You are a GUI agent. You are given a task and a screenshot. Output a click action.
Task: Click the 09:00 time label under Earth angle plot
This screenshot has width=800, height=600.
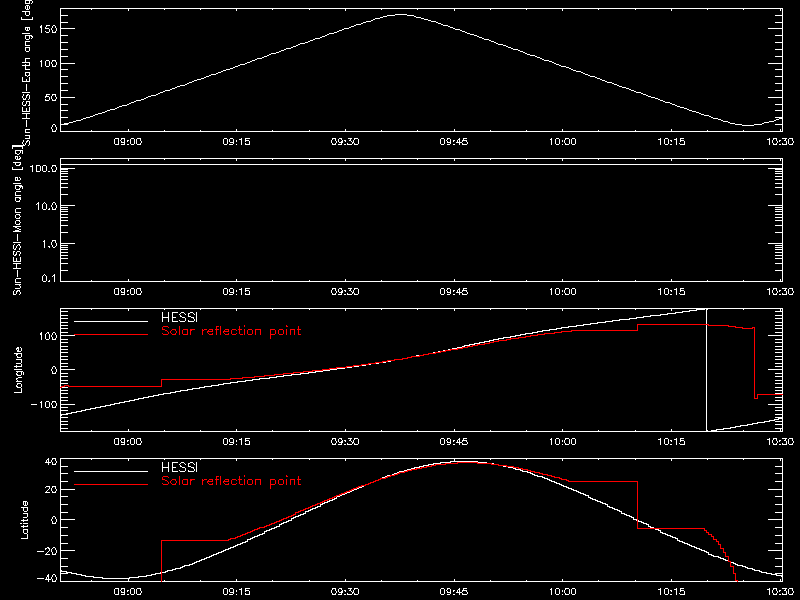128,142
